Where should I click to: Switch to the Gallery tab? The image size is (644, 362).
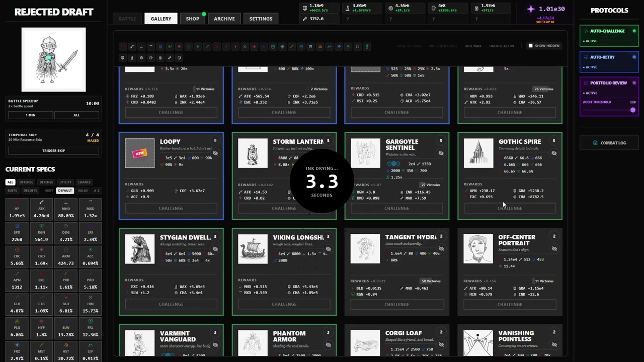161,19
